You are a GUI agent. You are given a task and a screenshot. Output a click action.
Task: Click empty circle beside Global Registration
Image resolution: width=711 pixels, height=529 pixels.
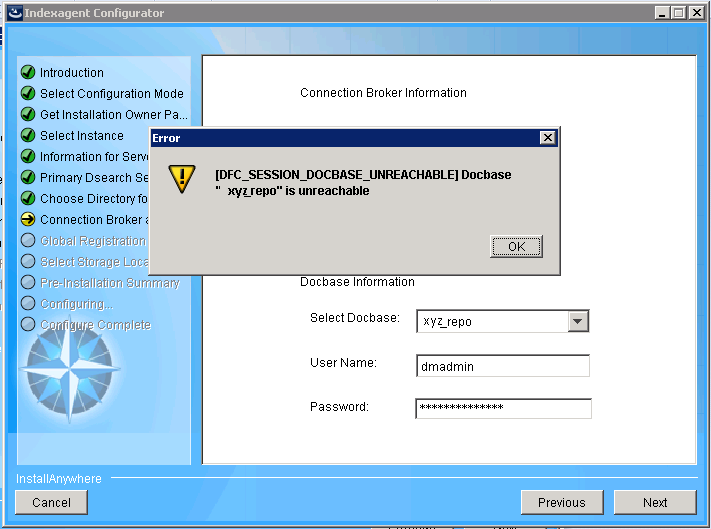click(28, 240)
